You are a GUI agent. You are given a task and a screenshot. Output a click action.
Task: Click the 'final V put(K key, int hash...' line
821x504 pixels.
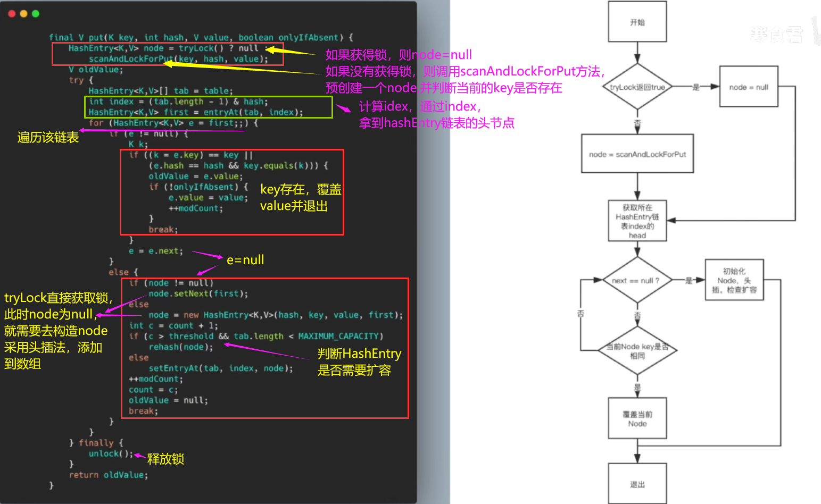pos(201,37)
